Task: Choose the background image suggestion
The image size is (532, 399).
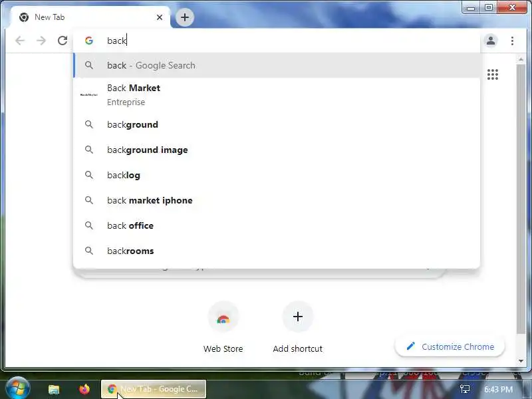Action: pos(277,150)
